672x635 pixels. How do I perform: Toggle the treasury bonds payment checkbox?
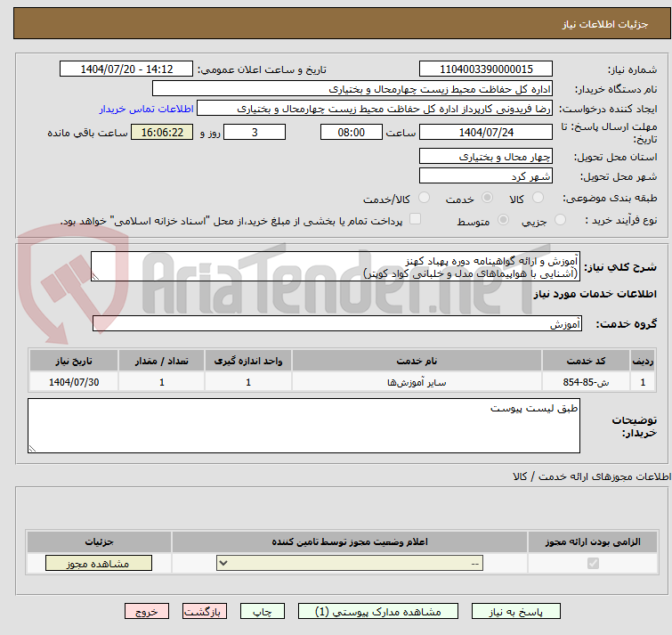415,220
